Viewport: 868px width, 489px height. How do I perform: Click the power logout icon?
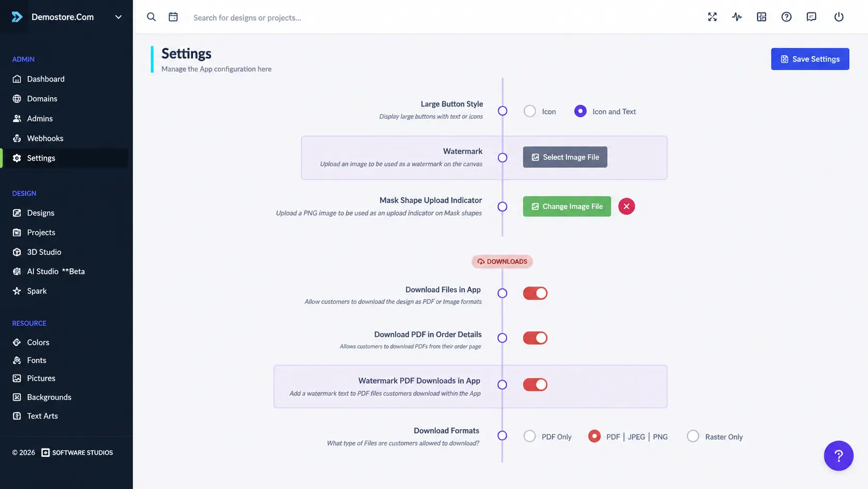(839, 17)
